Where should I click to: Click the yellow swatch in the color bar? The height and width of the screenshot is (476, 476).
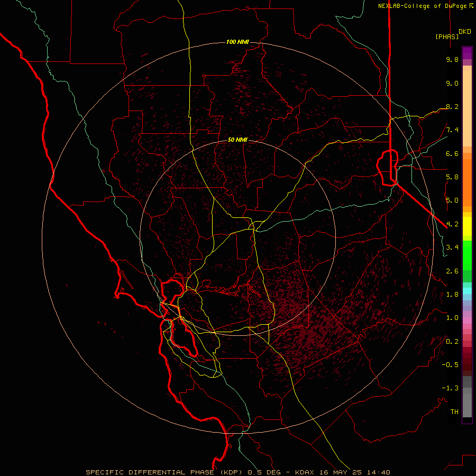[x=467, y=226]
